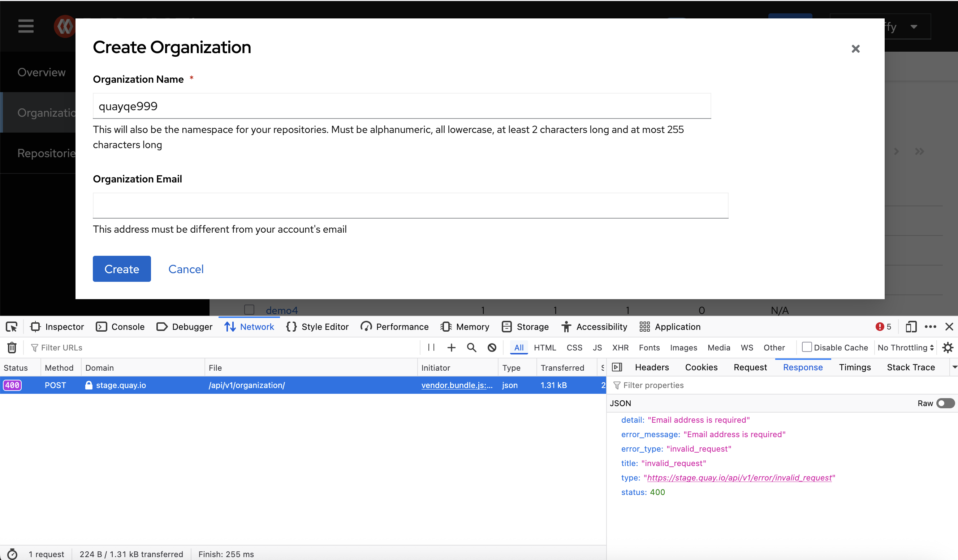This screenshot has width=958, height=560.
Task: Enable the Disable Cache checkbox
Action: pos(806,347)
